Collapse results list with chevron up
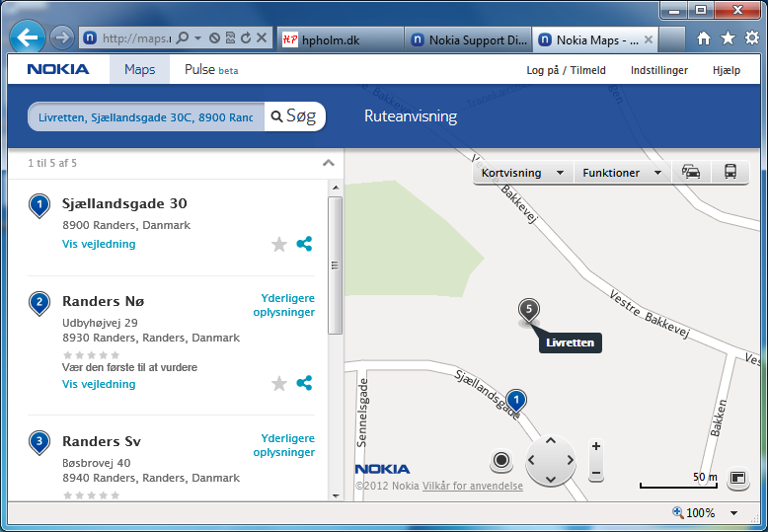Viewport: 768px width, 532px height. pyautogui.click(x=328, y=163)
